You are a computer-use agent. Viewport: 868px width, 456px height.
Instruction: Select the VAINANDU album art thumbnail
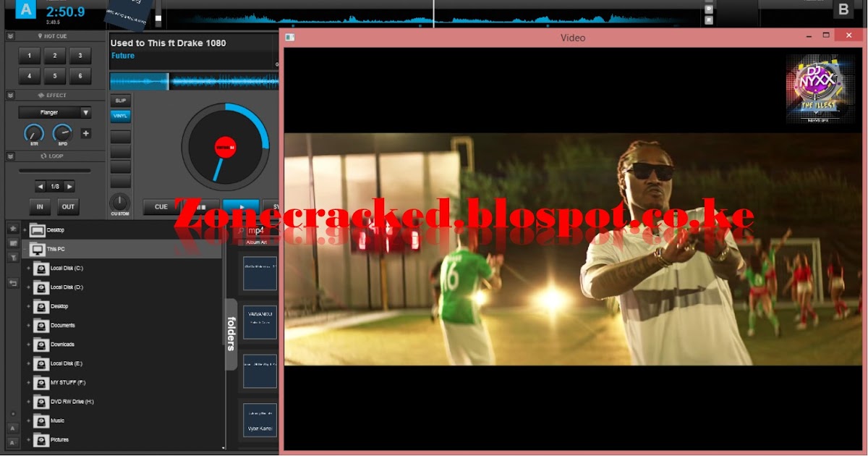click(x=260, y=322)
